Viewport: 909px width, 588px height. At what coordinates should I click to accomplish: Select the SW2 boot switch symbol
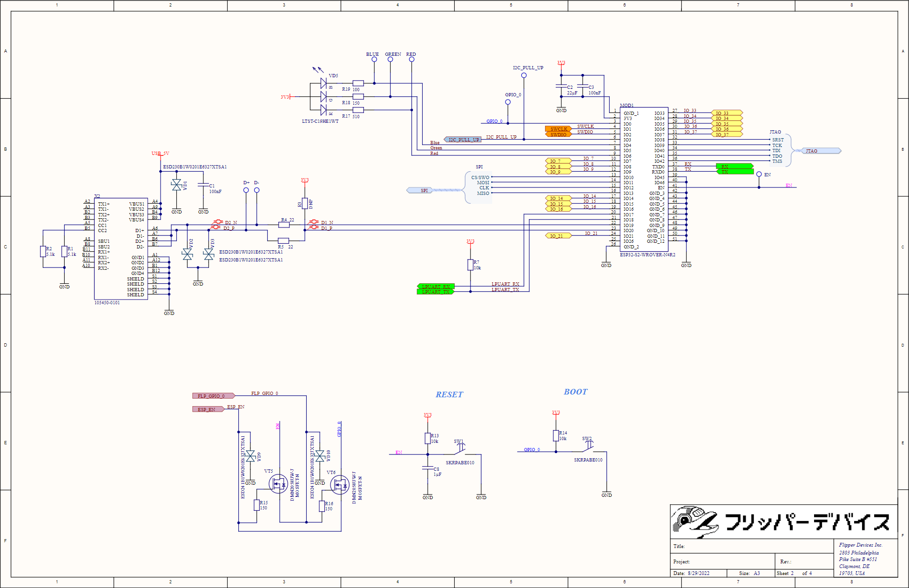pyautogui.click(x=588, y=446)
